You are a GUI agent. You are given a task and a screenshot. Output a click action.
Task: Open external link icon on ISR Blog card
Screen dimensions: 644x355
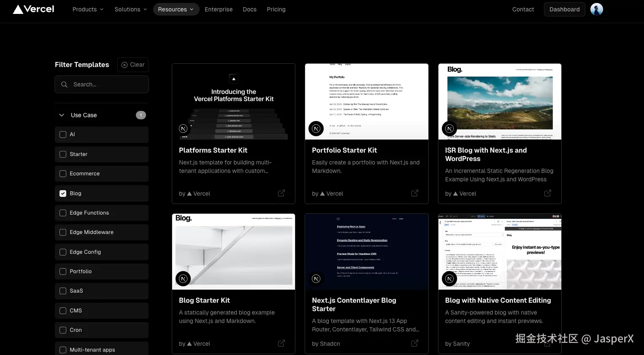[x=548, y=193]
